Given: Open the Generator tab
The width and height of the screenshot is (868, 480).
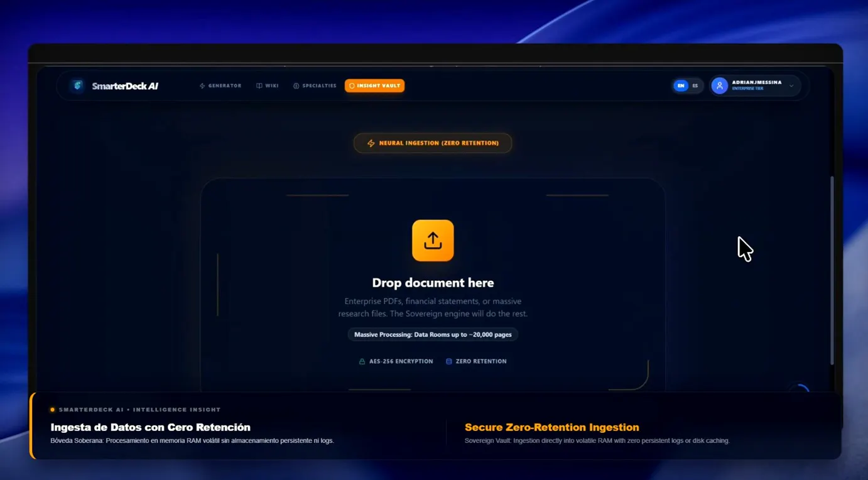Looking at the screenshot, I should [x=220, y=85].
